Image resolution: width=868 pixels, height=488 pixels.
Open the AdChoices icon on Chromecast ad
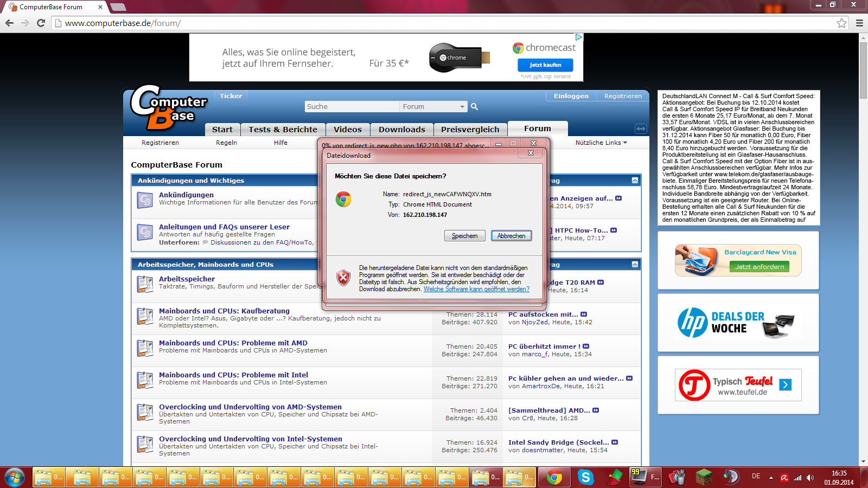[579, 37]
